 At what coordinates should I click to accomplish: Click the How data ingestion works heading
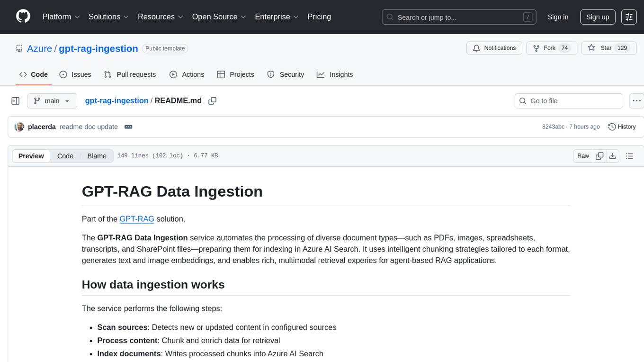click(153, 284)
